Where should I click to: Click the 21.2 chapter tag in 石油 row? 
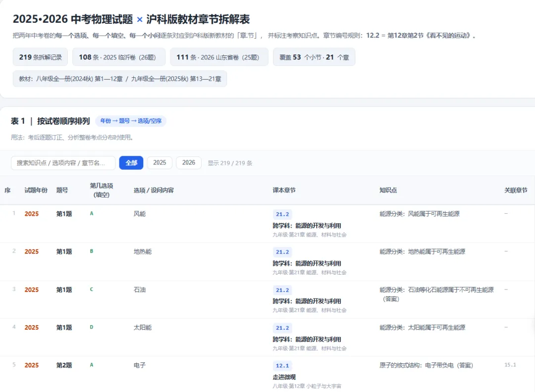[282, 290]
